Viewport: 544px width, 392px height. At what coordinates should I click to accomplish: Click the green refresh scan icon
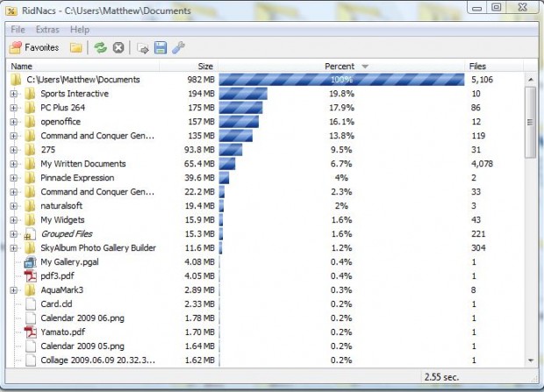click(x=101, y=47)
